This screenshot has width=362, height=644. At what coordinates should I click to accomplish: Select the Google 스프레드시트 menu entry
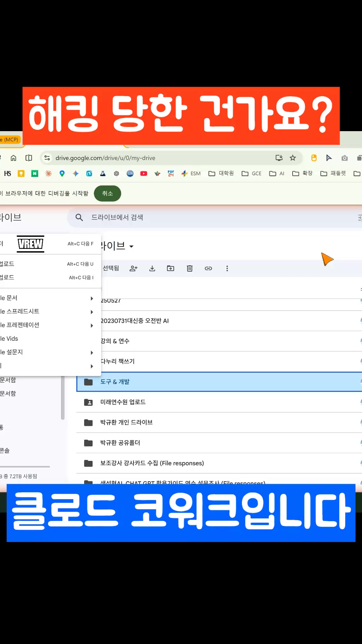50,312
